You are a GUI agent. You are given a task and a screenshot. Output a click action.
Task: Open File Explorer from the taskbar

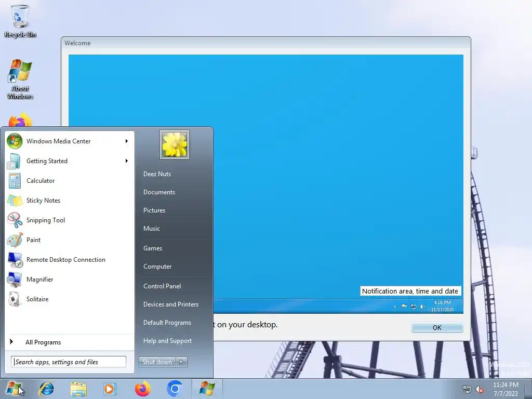pos(78,389)
